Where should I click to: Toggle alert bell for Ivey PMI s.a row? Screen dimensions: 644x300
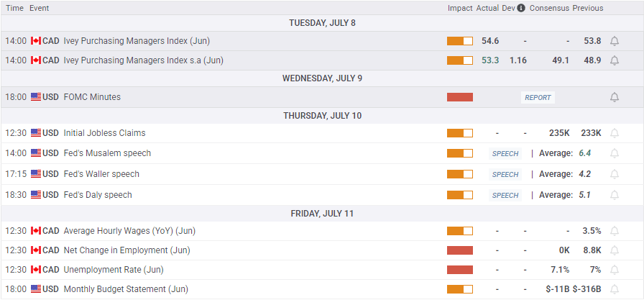[x=615, y=60]
